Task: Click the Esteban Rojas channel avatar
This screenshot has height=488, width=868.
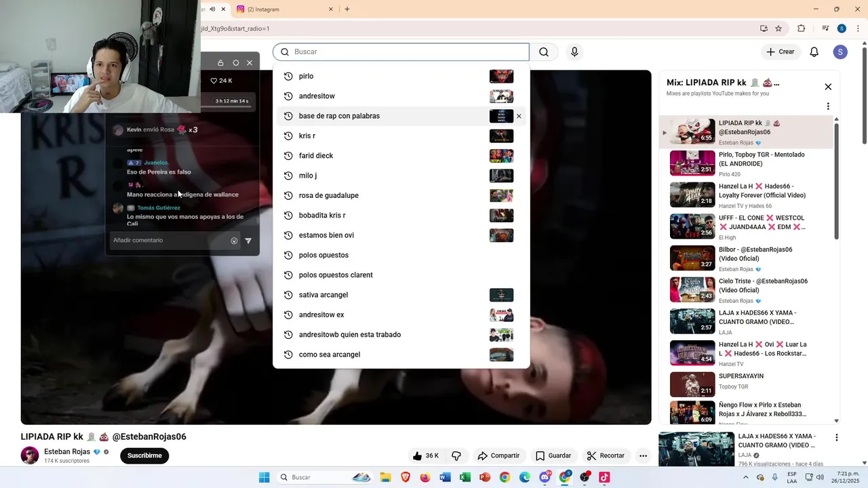Action: point(30,455)
